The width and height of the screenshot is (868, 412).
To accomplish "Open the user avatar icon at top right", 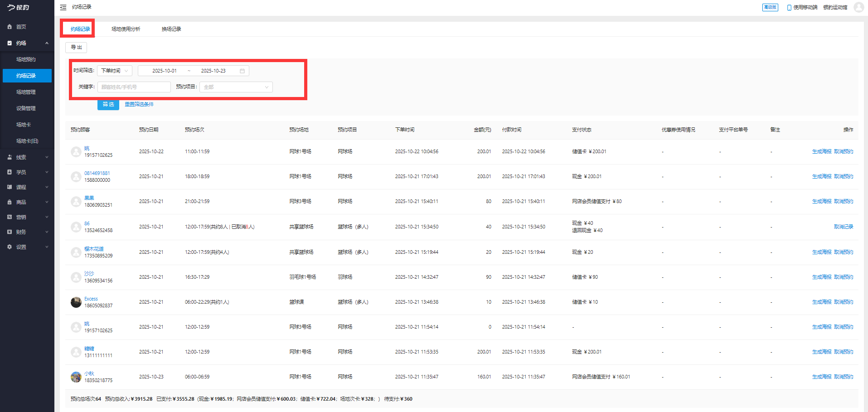I will pyautogui.click(x=858, y=7).
